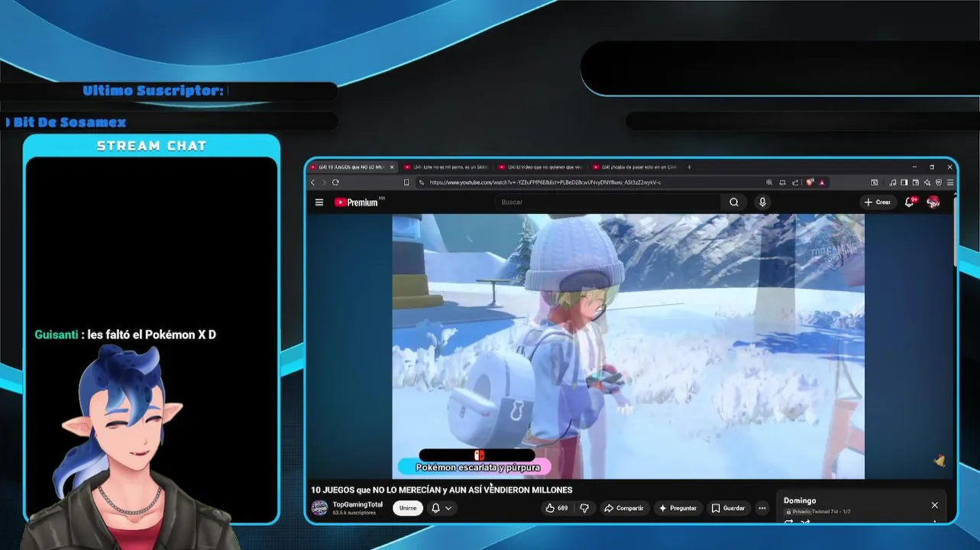Bookmark this page from the address bar
This screenshot has width=980, height=550.
tap(406, 183)
